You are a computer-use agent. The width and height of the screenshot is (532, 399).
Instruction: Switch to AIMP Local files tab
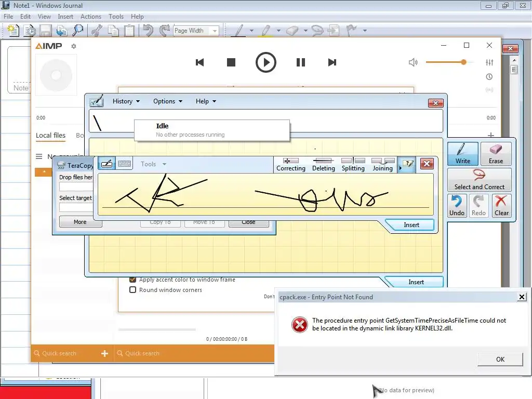tap(50, 136)
